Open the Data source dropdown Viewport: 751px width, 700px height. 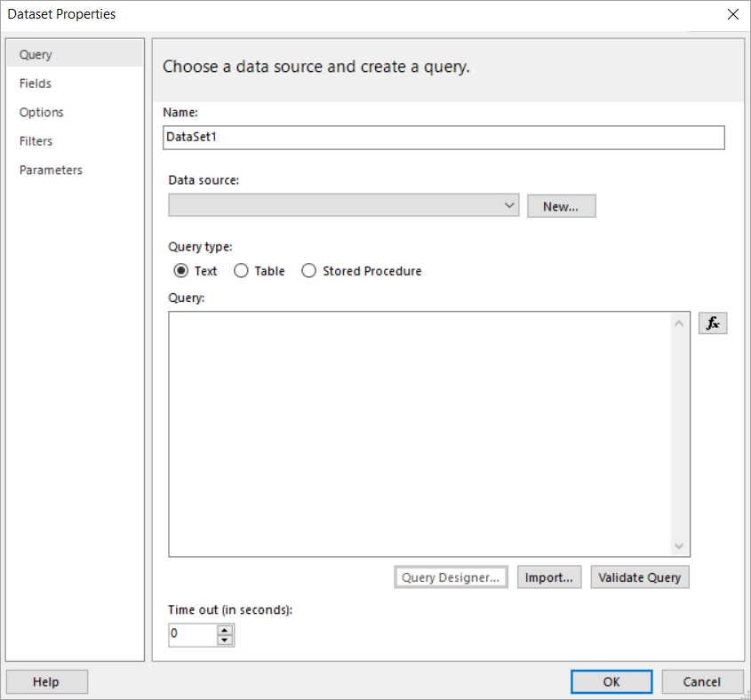click(x=343, y=205)
